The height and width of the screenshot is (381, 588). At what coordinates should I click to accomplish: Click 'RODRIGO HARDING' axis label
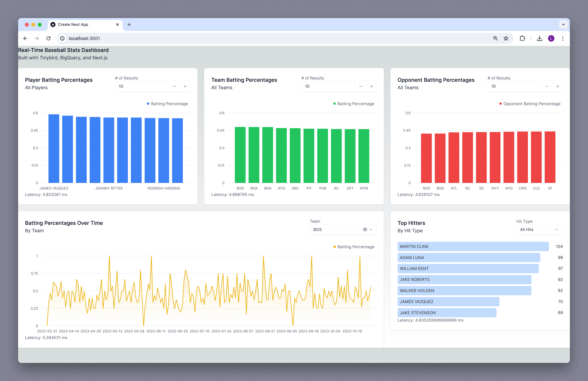(164, 188)
